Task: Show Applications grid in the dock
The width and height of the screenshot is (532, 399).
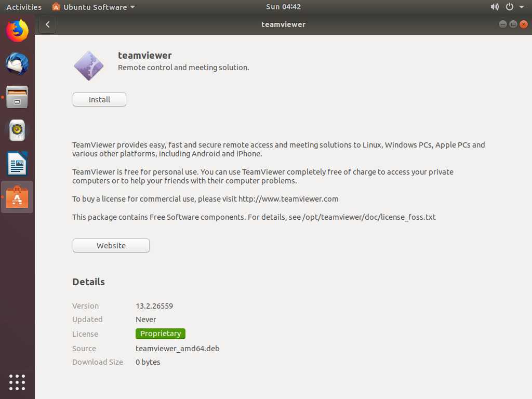Action: coord(17,382)
